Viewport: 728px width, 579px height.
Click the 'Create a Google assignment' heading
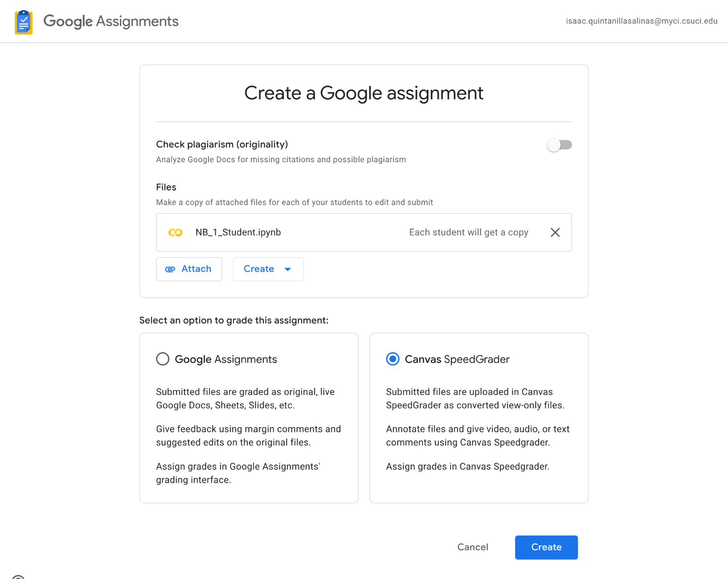tap(364, 93)
